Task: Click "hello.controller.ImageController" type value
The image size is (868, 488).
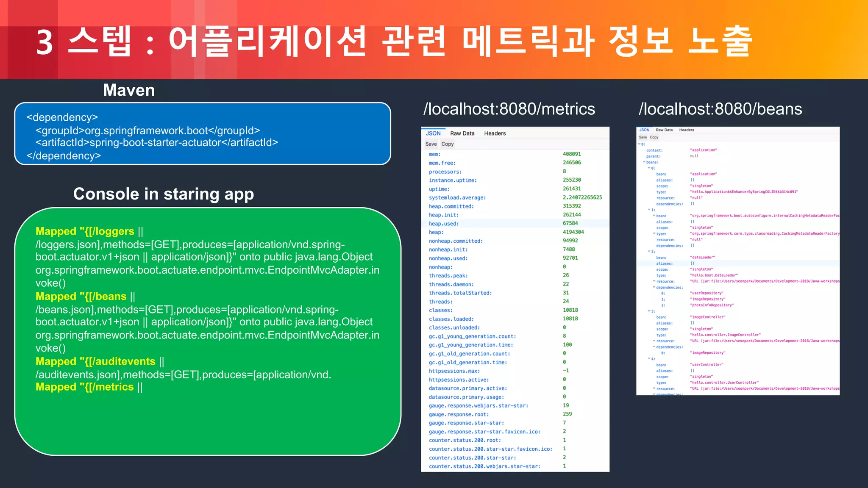Action: [725, 335]
